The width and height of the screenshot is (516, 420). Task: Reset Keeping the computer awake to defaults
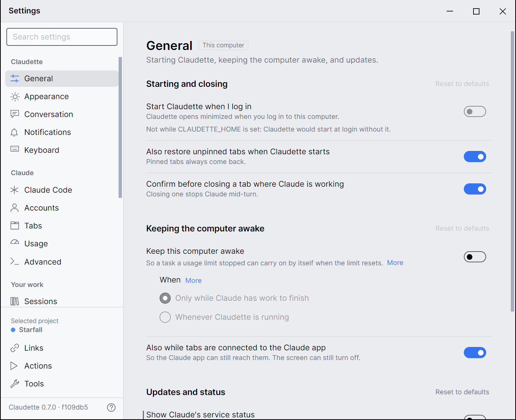462,228
